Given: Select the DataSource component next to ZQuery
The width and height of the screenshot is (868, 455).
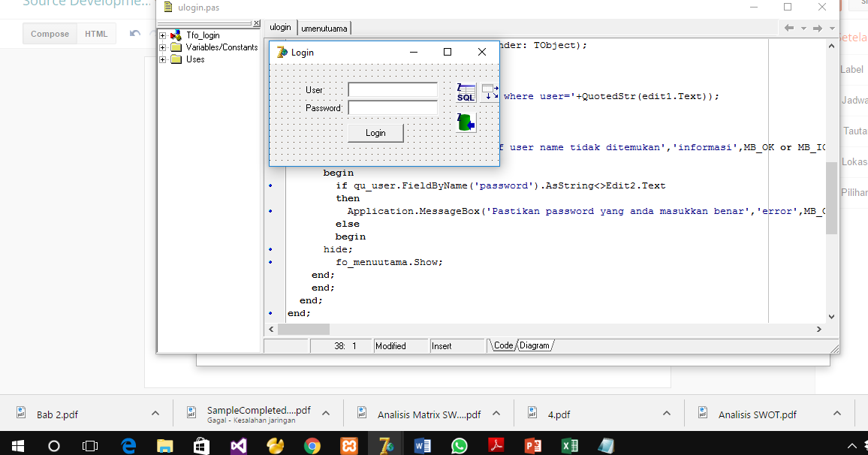Looking at the screenshot, I should (490, 92).
